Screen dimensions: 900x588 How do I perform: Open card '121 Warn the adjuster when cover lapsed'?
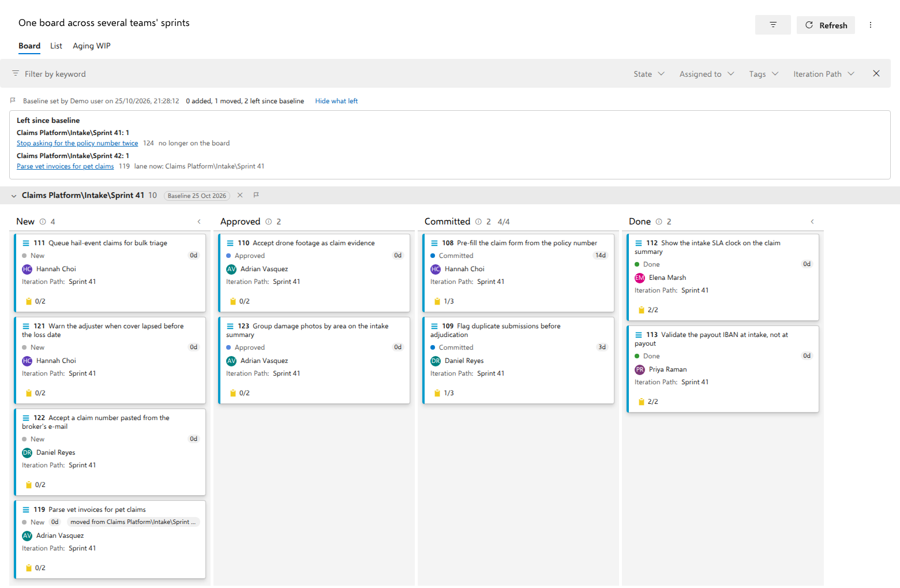(110, 360)
